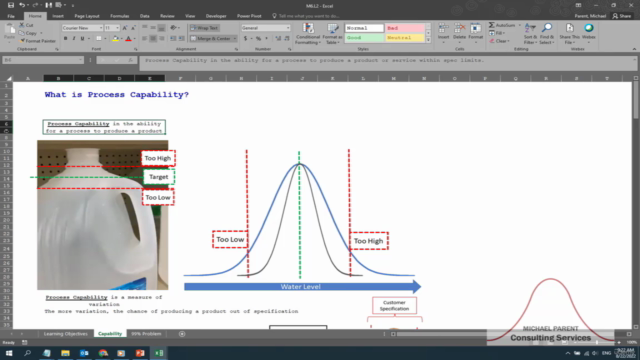Click the Webex globe icon

[x=589, y=28]
